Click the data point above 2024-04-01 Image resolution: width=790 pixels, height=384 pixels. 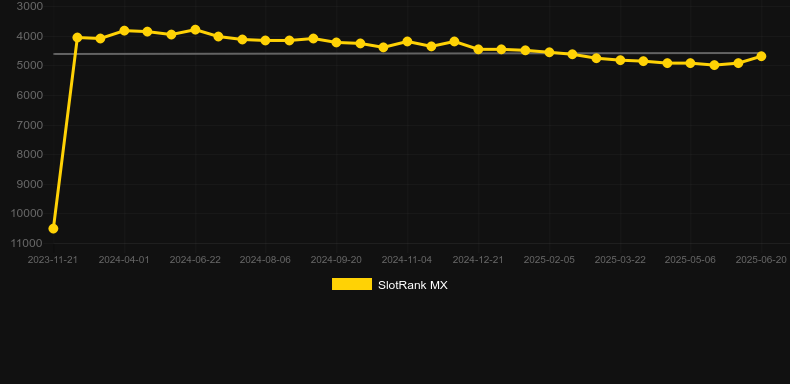pyautogui.click(x=124, y=31)
